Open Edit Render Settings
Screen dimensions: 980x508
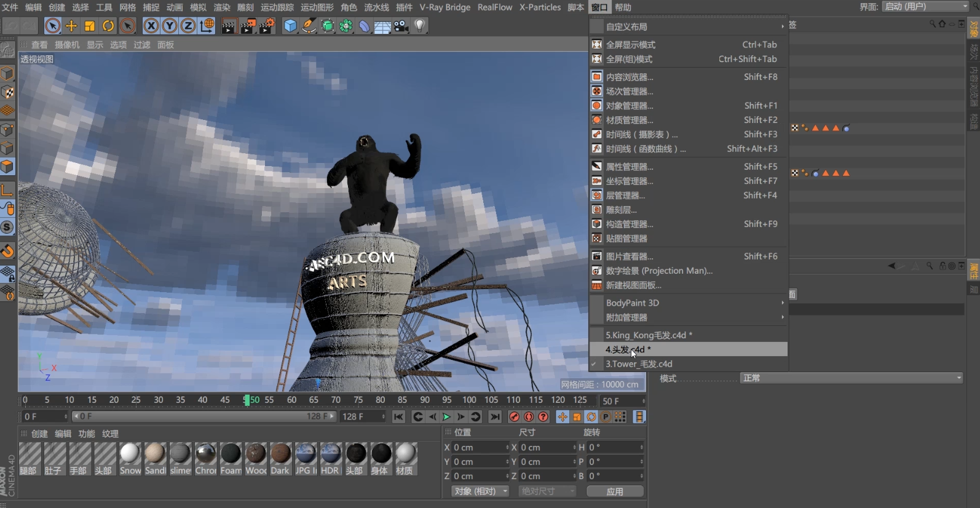(267, 26)
